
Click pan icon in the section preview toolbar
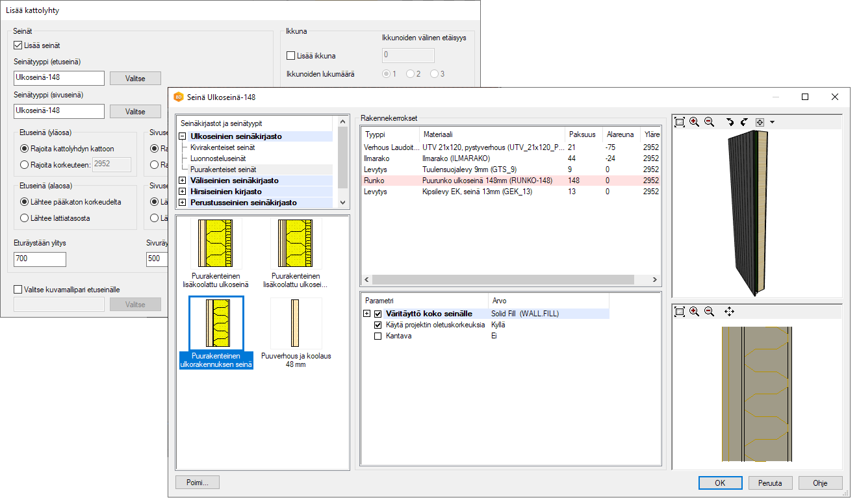coord(729,312)
